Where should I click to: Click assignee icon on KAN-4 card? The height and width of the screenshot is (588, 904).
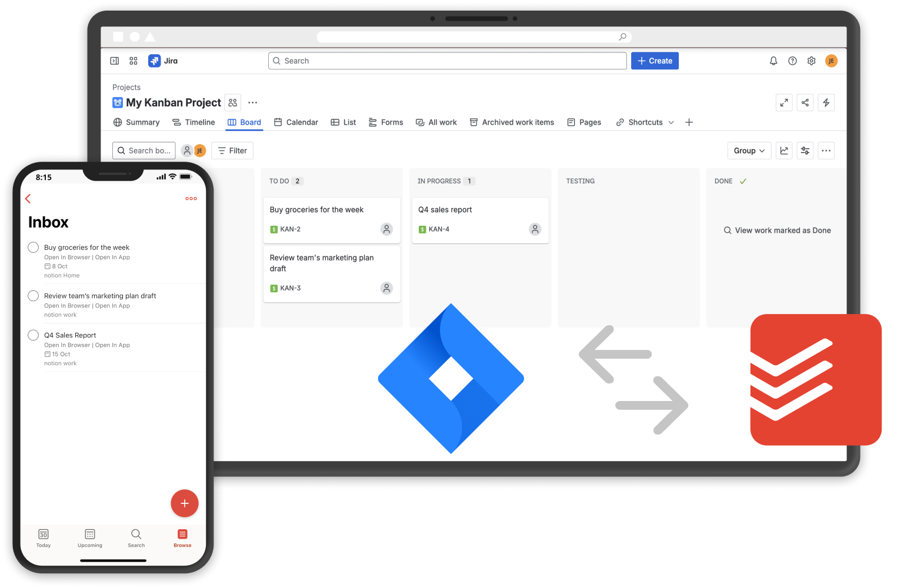point(535,229)
